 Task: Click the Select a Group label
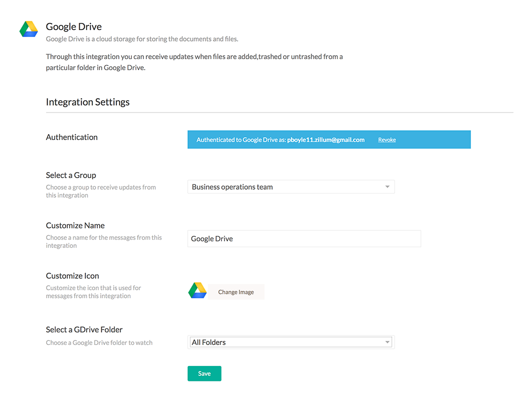pyautogui.click(x=71, y=175)
